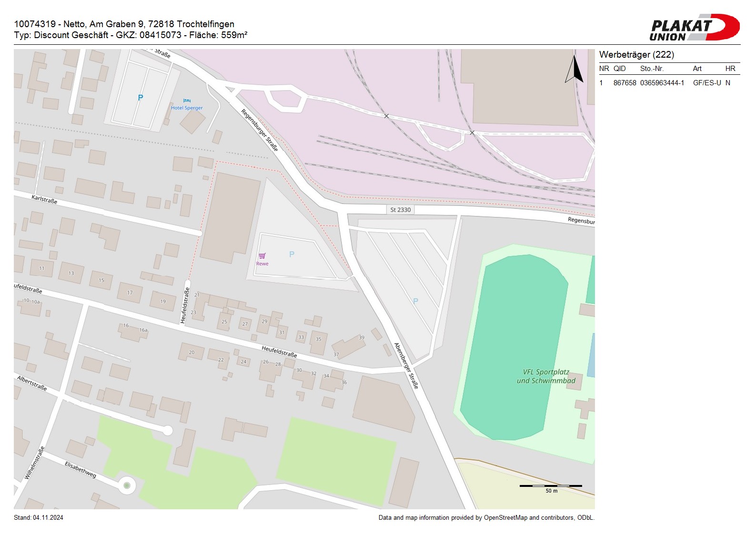Click the Abensberger Straße street label
The width and height of the screenshot is (756, 535).
(406, 366)
